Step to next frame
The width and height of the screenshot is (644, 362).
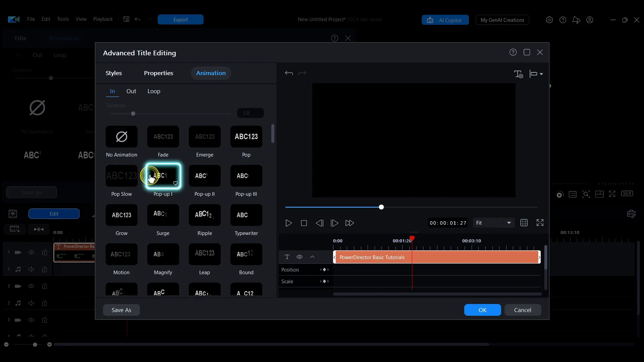pos(334,223)
